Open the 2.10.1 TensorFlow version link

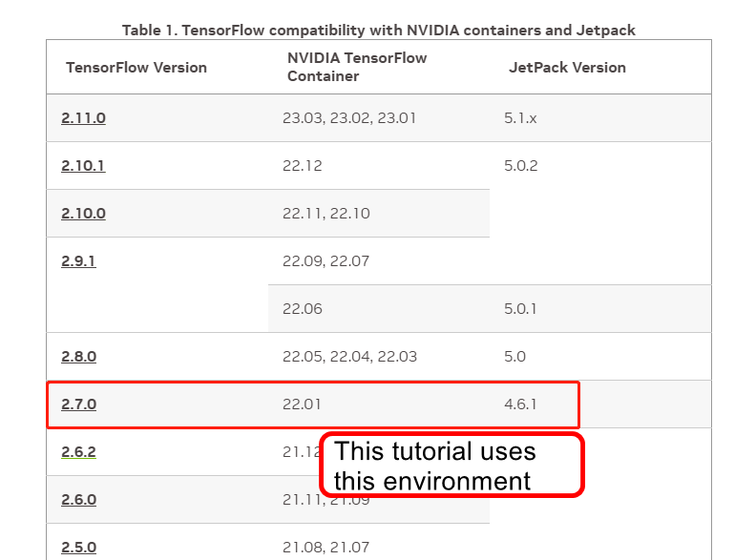tap(83, 166)
